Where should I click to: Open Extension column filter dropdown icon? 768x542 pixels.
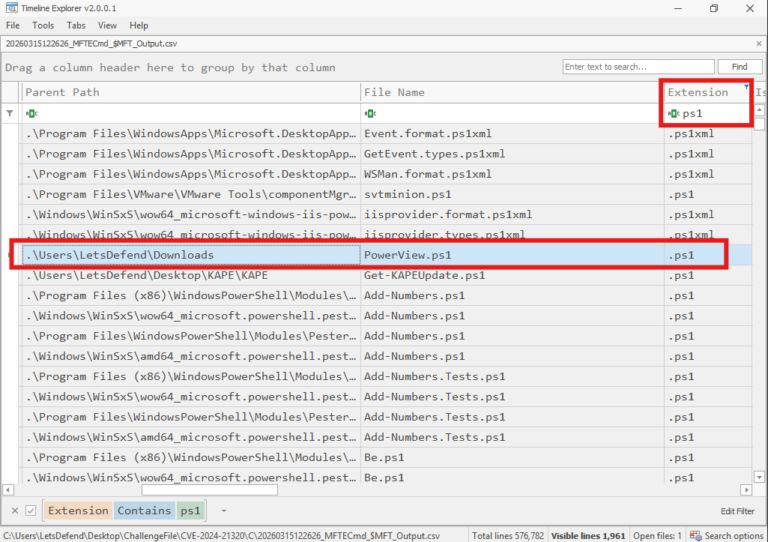[746, 87]
